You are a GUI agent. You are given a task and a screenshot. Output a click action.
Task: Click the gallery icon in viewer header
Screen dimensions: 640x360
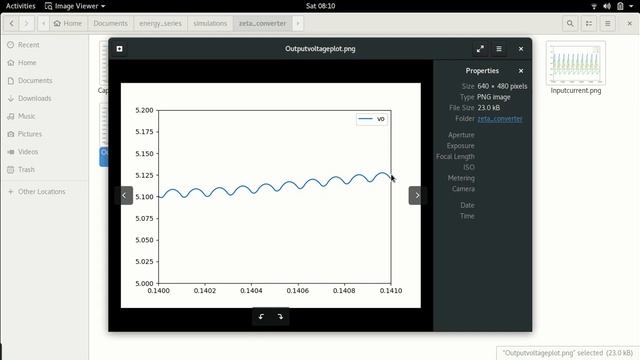click(x=120, y=49)
